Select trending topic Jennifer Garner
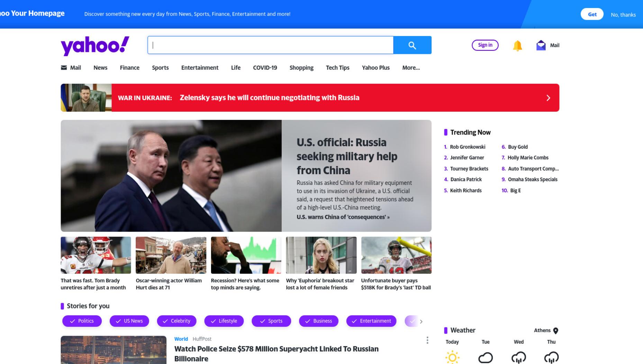Screen dimensions: 643x364 pyautogui.click(x=467, y=158)
